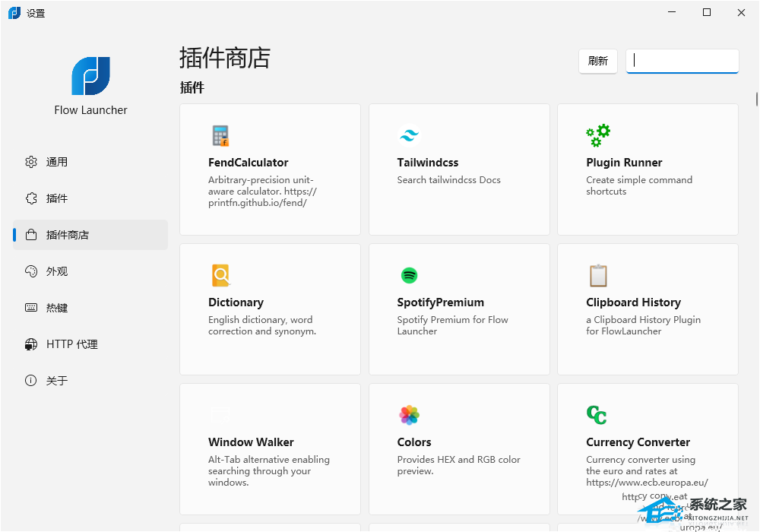Click the 'Search tailwindcss Docs' description
Screen dimensions: 760x532
click(448, 180)
